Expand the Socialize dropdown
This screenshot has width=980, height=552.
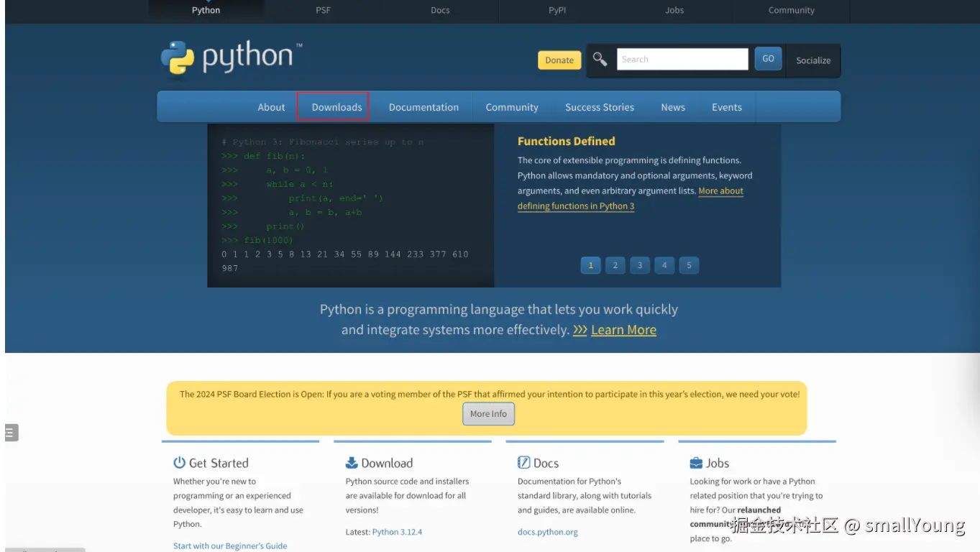[x=813, y=60]
